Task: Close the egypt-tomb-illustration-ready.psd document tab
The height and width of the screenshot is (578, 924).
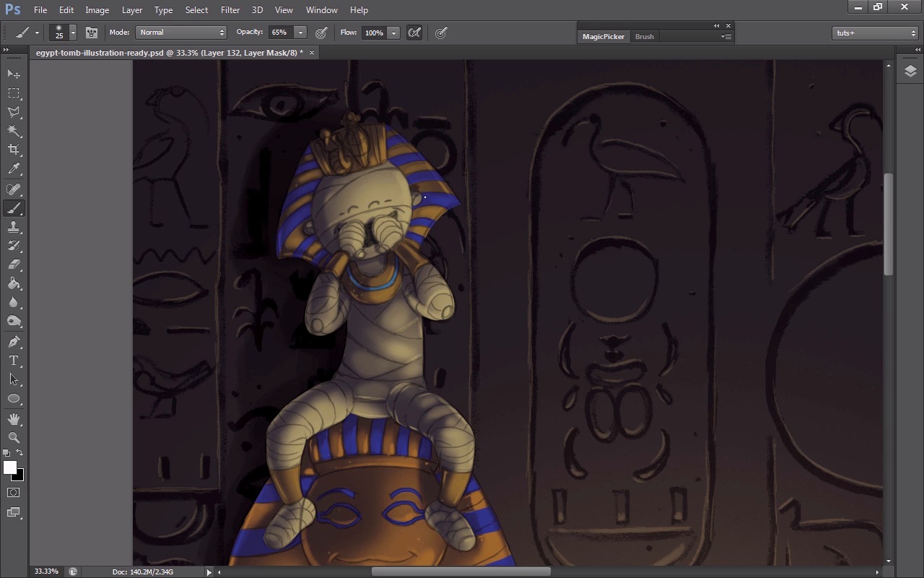Action: pos(312,53)
